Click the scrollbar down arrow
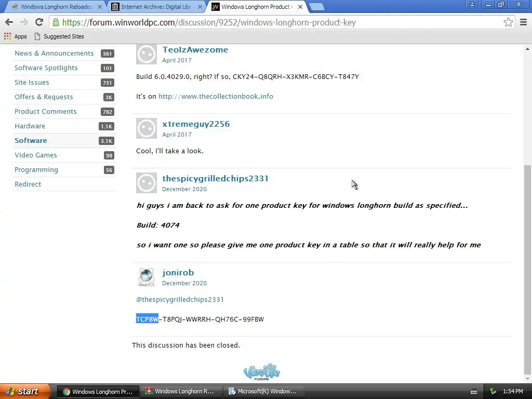This screenshot has width=532, height=399. 527,379
